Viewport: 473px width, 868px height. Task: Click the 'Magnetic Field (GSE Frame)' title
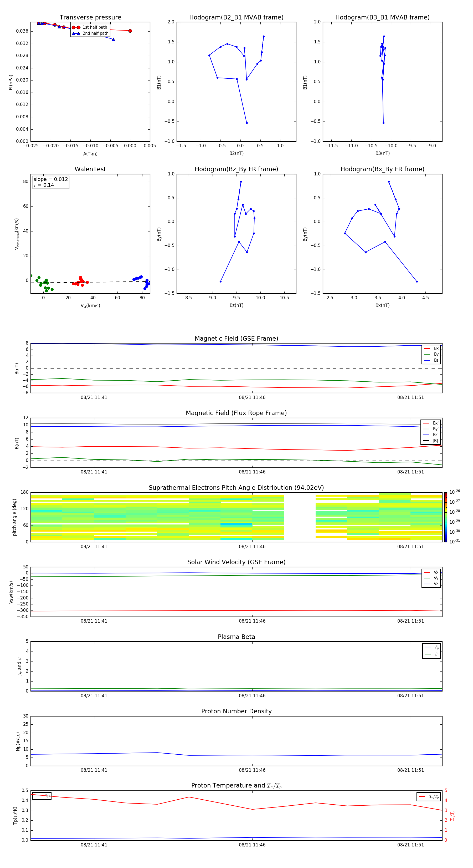(x=236, y=339)
